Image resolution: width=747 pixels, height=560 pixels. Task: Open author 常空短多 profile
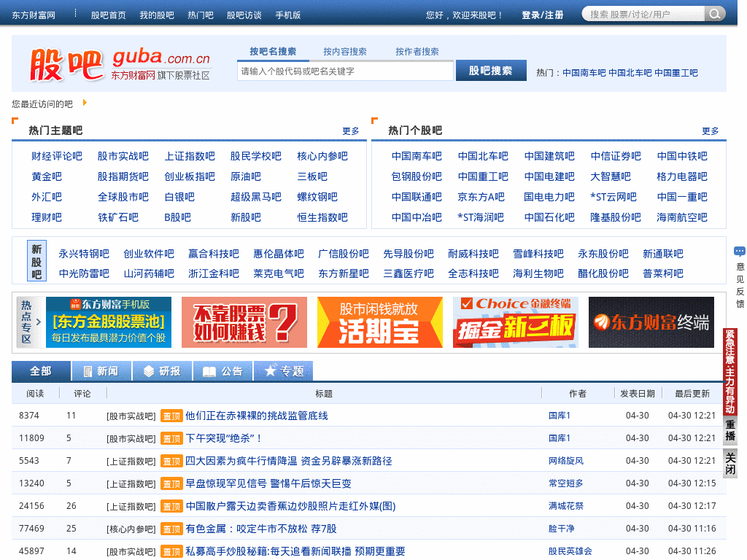click(x=565, y=483)
